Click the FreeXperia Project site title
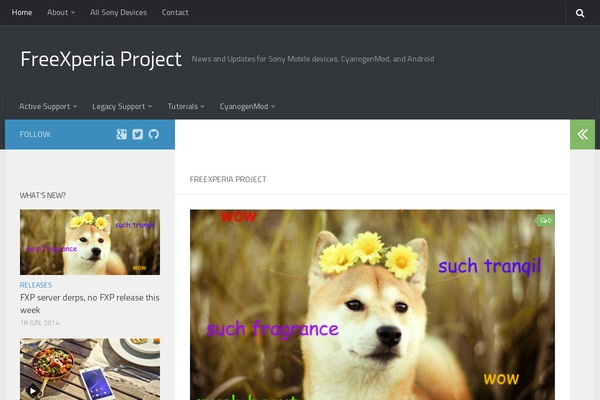This screenshot has height=400, width=600. click(x=101, y=59)
